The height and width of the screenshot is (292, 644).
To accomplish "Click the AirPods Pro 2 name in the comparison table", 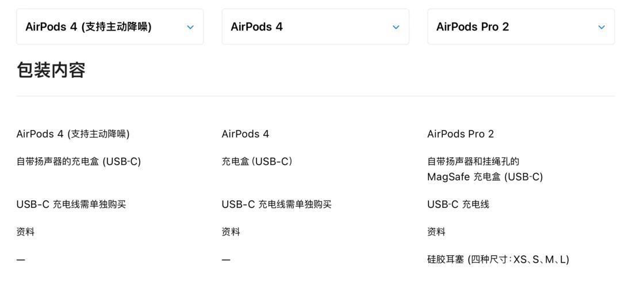I will tap(461, 134).
